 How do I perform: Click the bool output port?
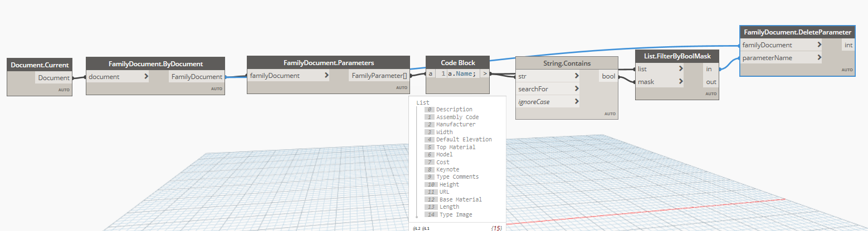[x=609, y=76]
